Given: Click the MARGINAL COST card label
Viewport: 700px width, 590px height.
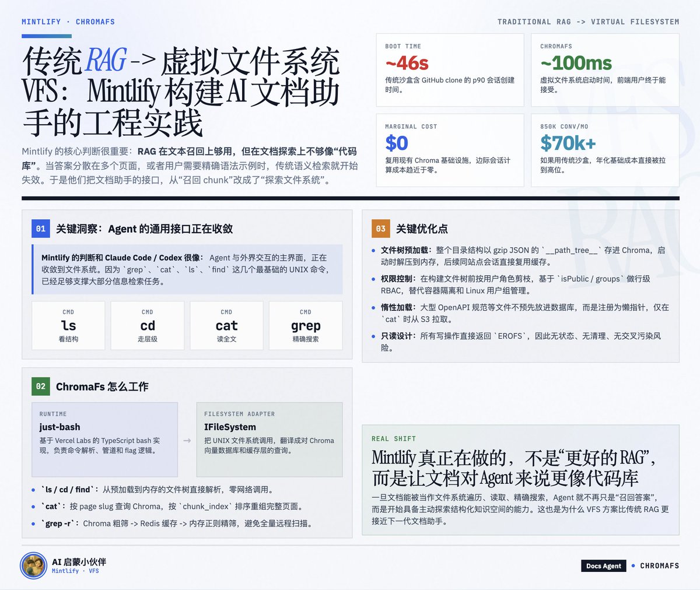Looking at the screenshot, I should point(411,127).
